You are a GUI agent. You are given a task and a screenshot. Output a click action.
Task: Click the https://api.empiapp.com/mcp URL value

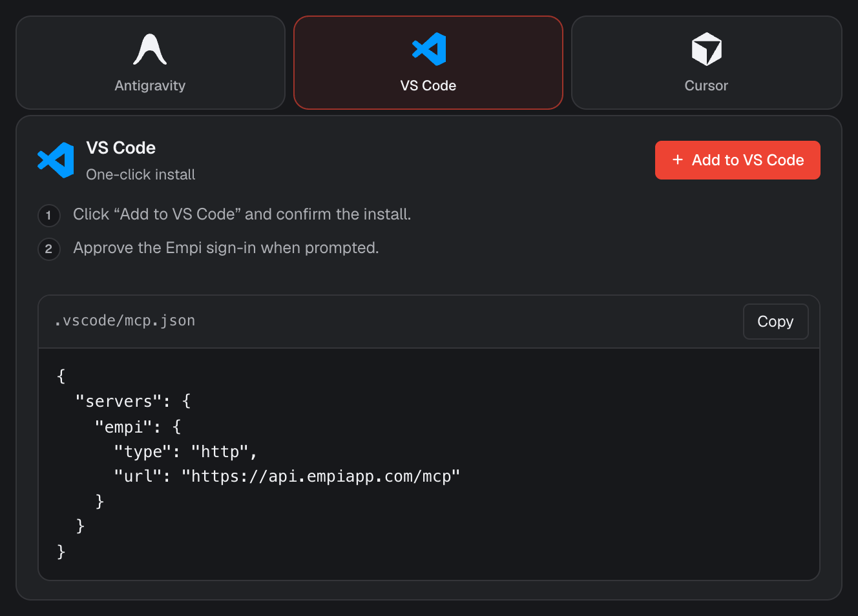click(x=321, y=477)
